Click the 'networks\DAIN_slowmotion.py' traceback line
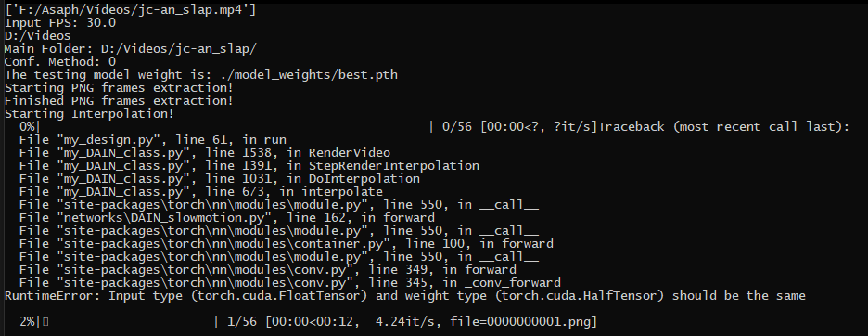Image resolution: width=868 pixels, height=336 pixels. 227,218
